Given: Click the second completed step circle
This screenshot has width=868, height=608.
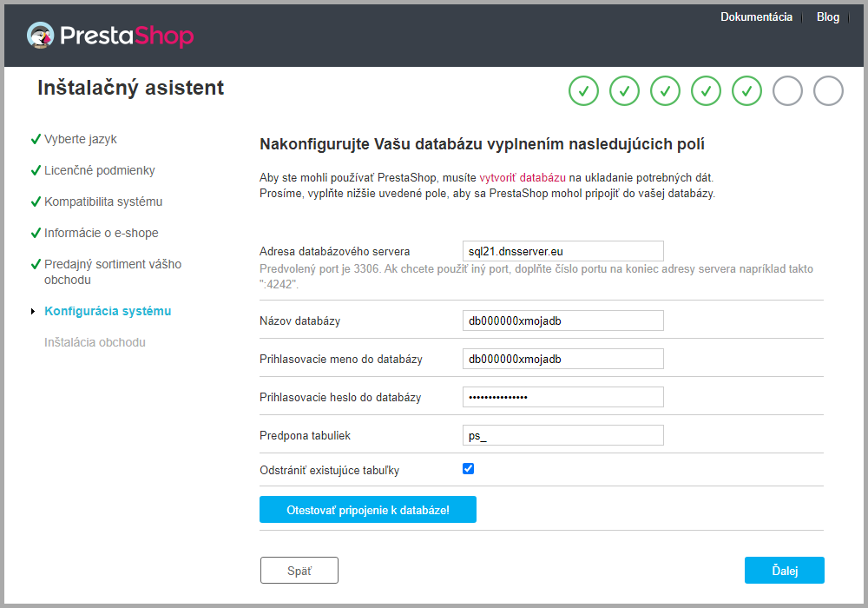Looking at the screenshot, I should click(624, 91).
